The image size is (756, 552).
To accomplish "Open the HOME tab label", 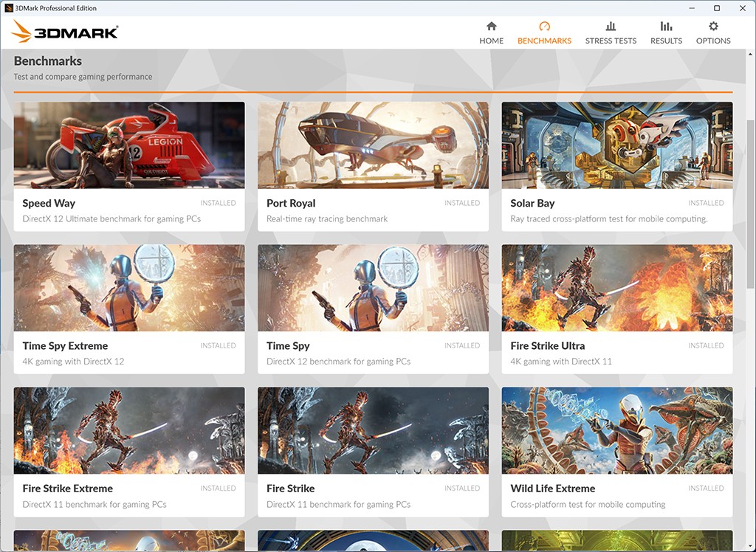I will [491, 41].
